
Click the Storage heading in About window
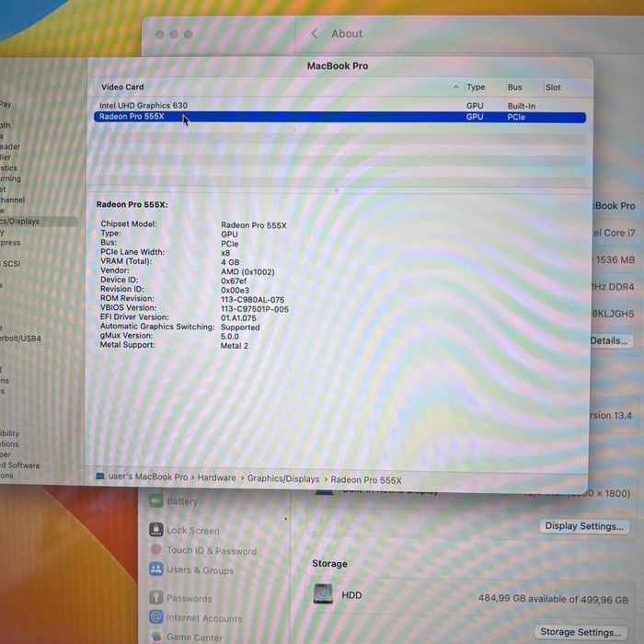[329, 563]
